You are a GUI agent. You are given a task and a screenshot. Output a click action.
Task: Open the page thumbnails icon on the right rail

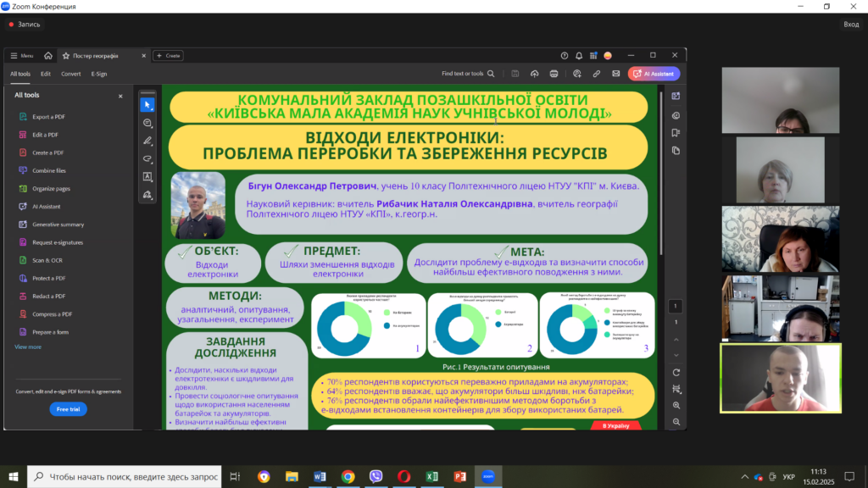click(676, 151)
